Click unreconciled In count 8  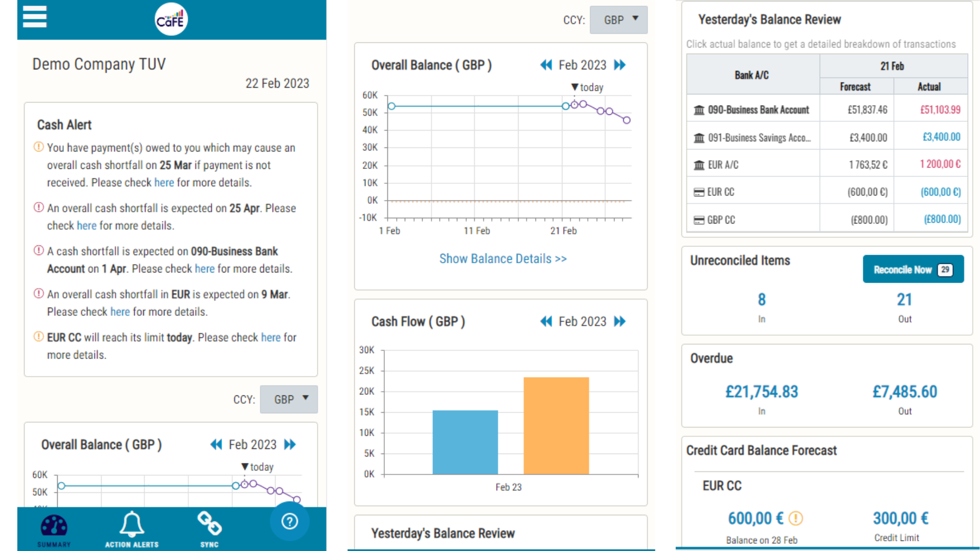762,299
